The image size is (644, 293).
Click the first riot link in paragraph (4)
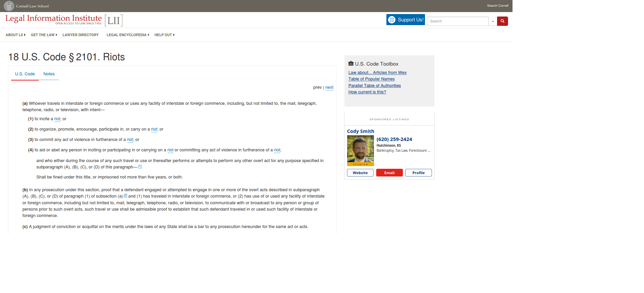pos(170,150)
